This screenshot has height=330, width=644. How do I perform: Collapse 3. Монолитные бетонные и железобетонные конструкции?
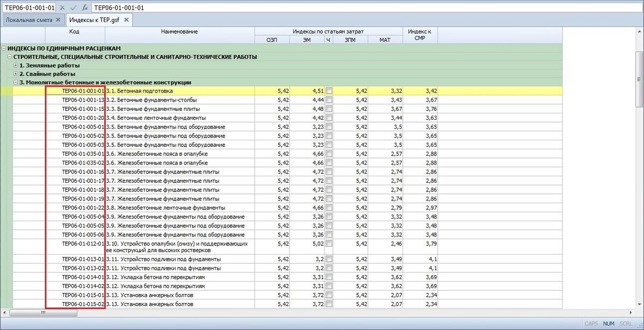[x=16, y=82]
